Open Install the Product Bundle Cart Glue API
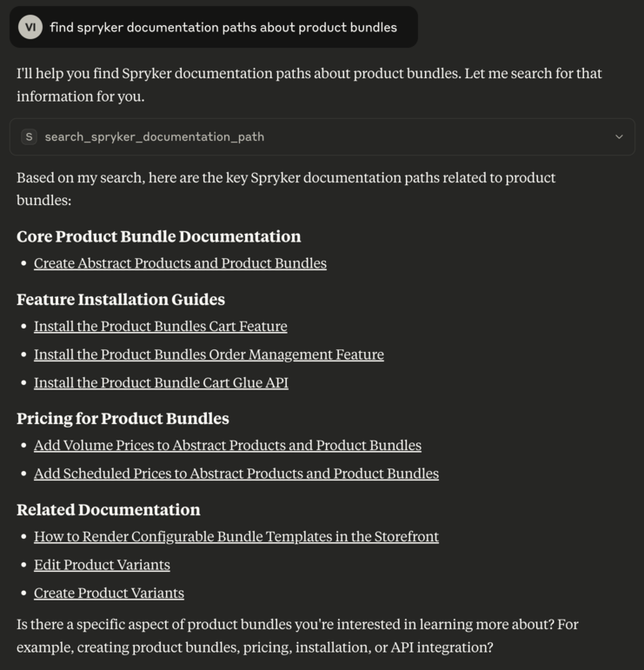Image resolution: width=644 pixels, height=670 pixels. pyautogui.click(x=161, y=382)
